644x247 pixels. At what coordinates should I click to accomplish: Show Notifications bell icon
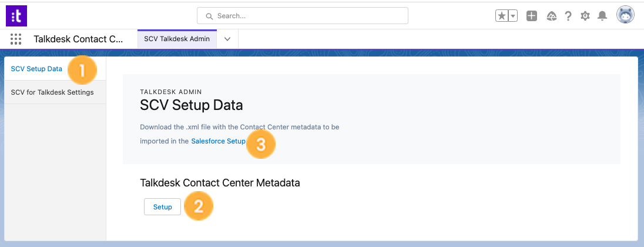(x=602, y=16)
